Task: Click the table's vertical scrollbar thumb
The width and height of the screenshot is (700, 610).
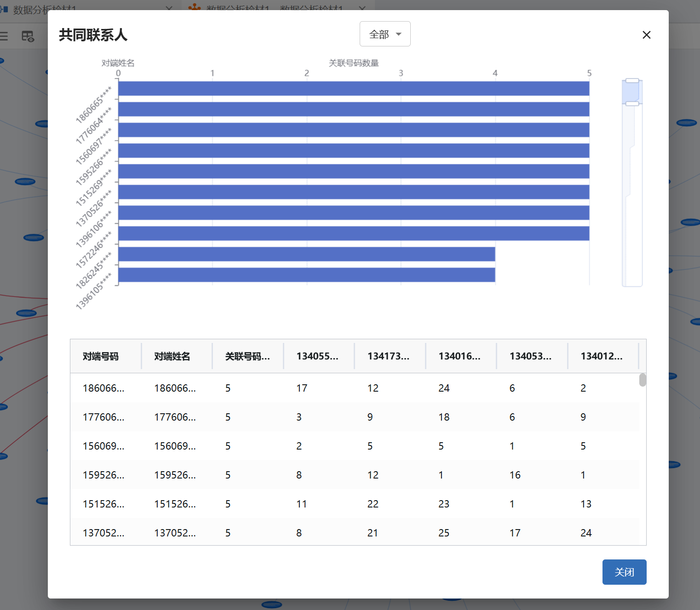Action: (x=643, y=380)
